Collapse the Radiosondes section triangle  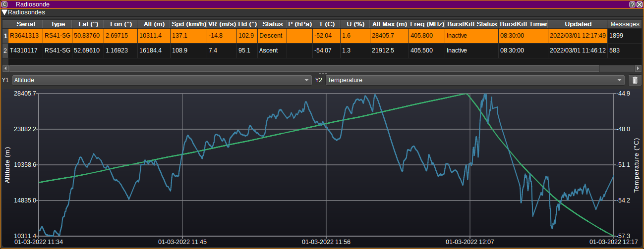click(x=4, y=12)
